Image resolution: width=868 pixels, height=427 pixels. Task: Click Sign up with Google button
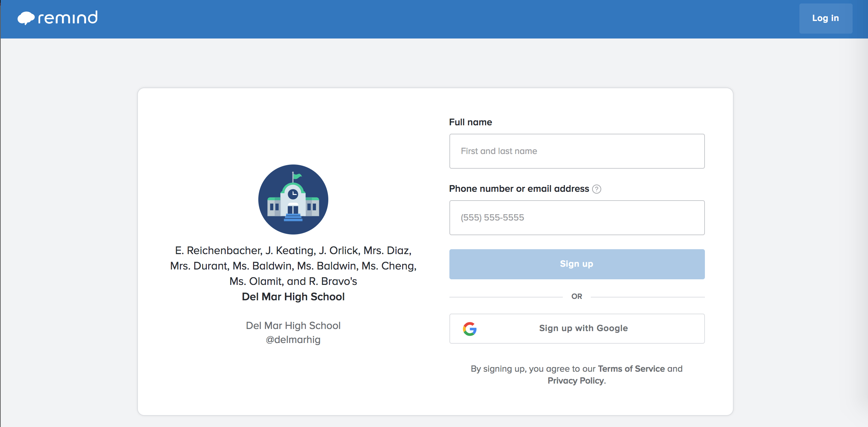(583, 328)
